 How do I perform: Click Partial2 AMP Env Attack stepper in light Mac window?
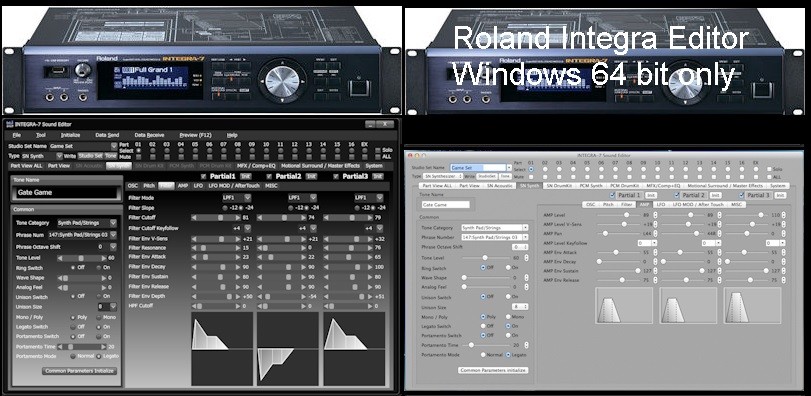click(719, 252)
